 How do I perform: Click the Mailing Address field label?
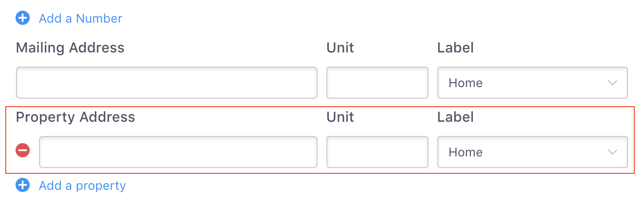click(70, 48)
